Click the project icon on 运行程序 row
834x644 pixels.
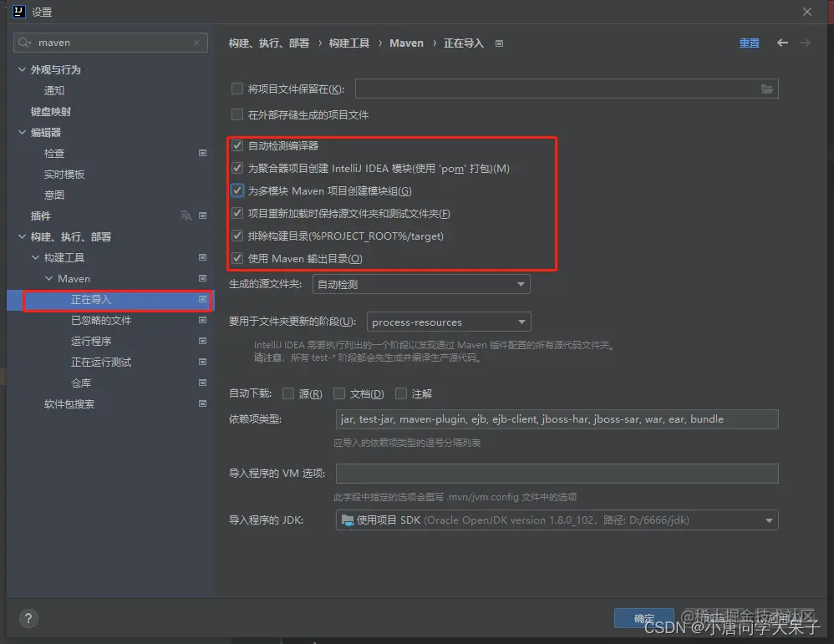[x=202, y=341]
